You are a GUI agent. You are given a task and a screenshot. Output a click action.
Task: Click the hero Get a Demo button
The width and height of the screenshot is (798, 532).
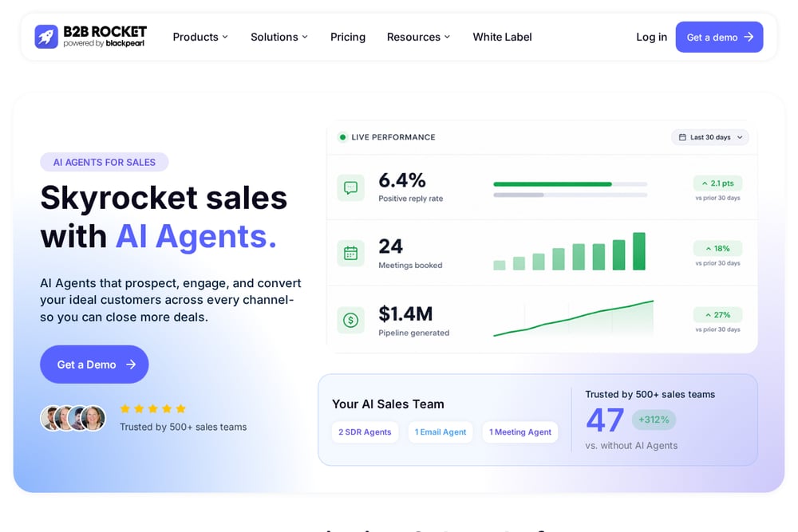click(94, 365)
